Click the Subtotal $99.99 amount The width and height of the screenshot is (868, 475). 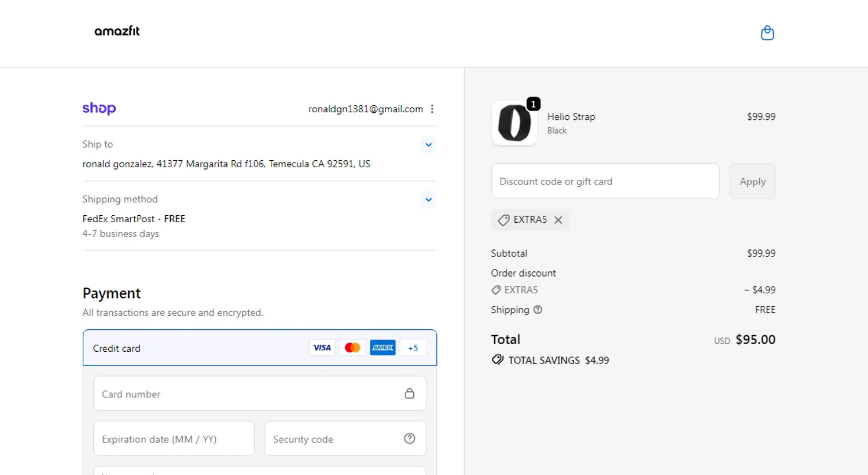761,253
